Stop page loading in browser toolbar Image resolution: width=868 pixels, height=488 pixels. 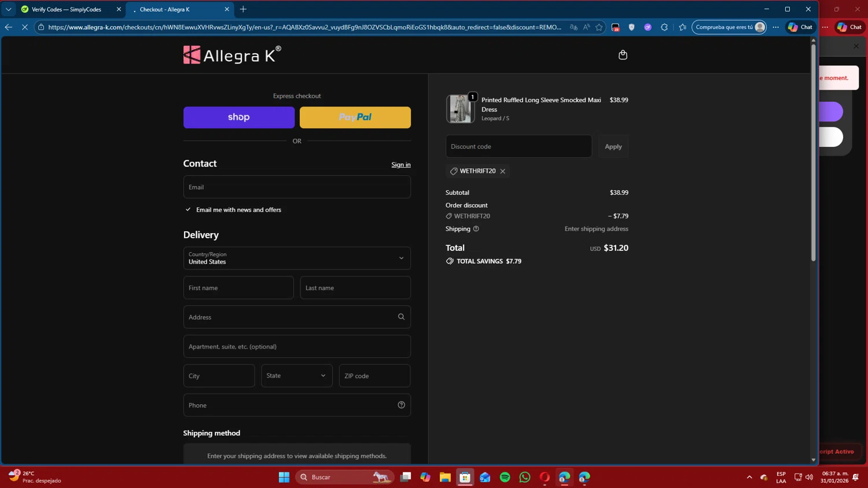tap(25, 27)
